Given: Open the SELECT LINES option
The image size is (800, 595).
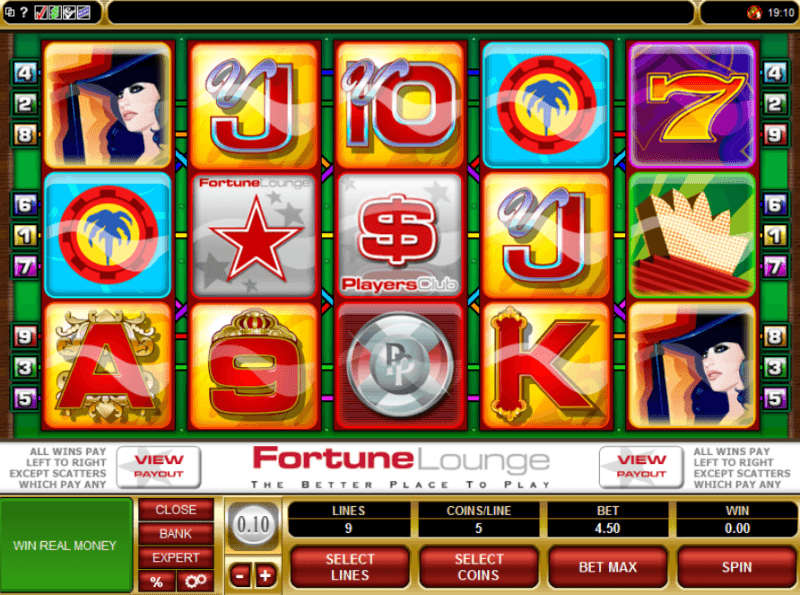Looking at the screenshot, I should (349, 567).
